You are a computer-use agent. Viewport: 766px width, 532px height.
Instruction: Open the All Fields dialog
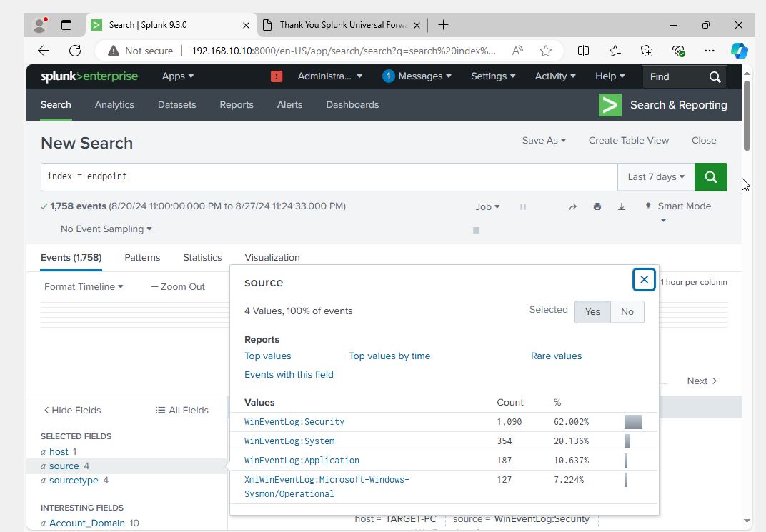181,411
